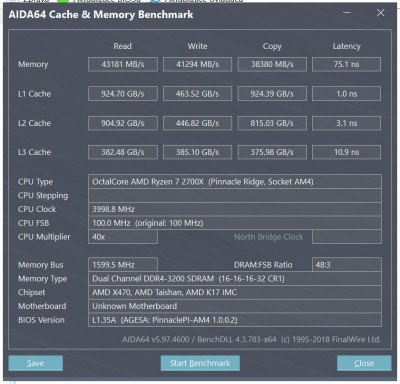The width and height of the screenshot is (400, 384).
Task: Click the Unknown Motherboard field
Action: 235,306
